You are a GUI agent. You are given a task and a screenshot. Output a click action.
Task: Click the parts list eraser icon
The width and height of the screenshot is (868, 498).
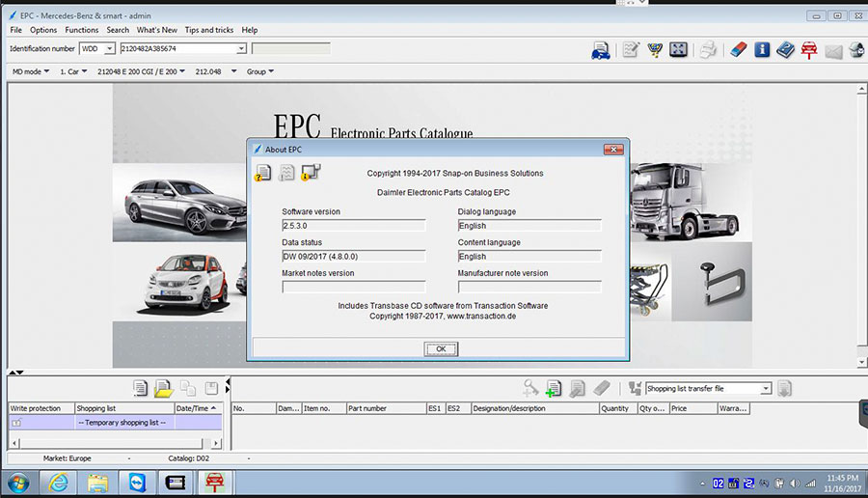pos(601,388)
